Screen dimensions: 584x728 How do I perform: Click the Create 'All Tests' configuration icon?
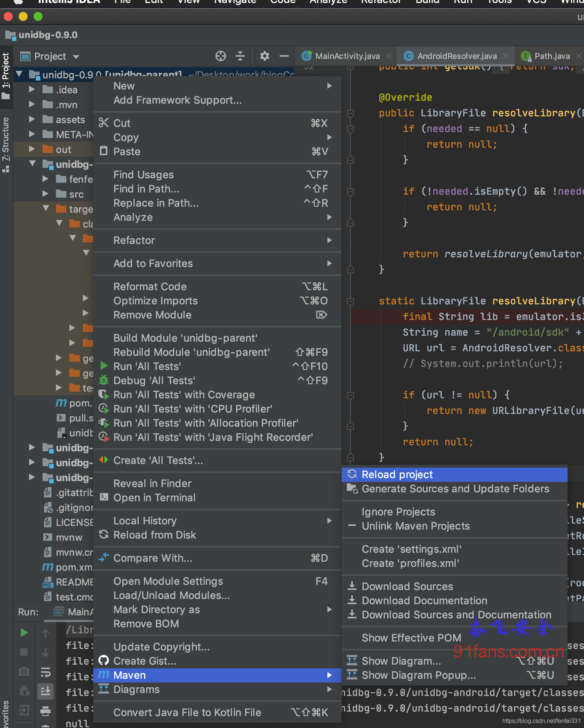point(104,460)
